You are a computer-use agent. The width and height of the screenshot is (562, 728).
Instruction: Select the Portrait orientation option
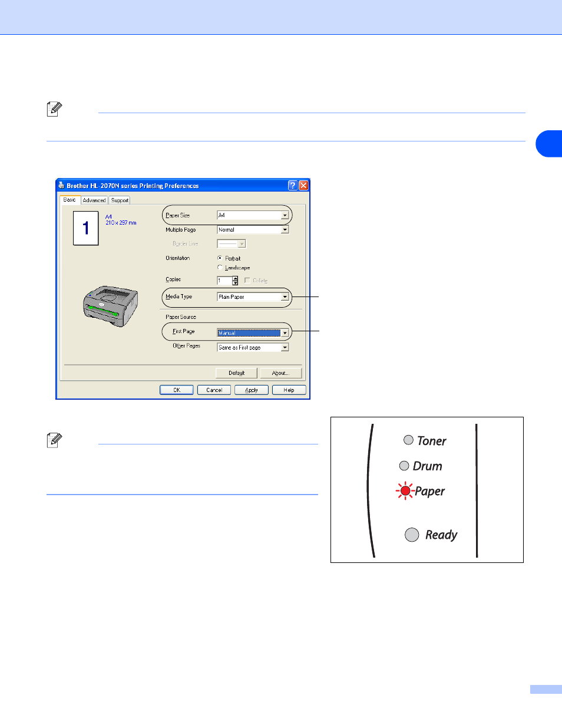point(220,258)
